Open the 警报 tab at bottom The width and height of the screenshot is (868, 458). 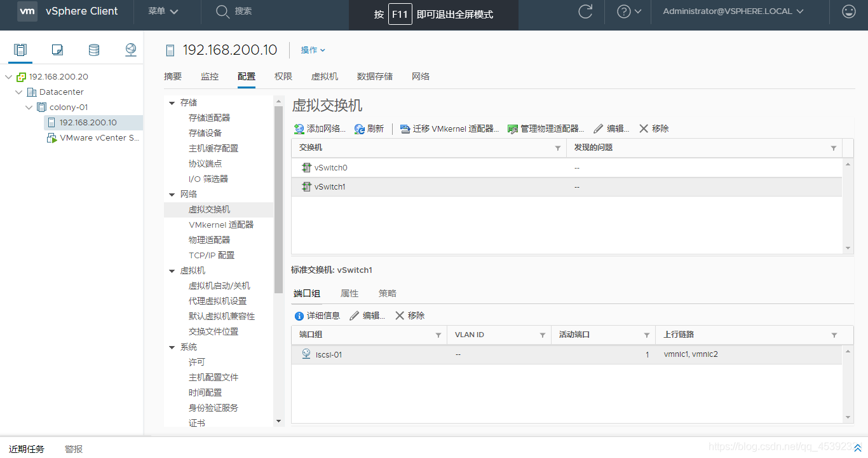(x=74, y=449)
